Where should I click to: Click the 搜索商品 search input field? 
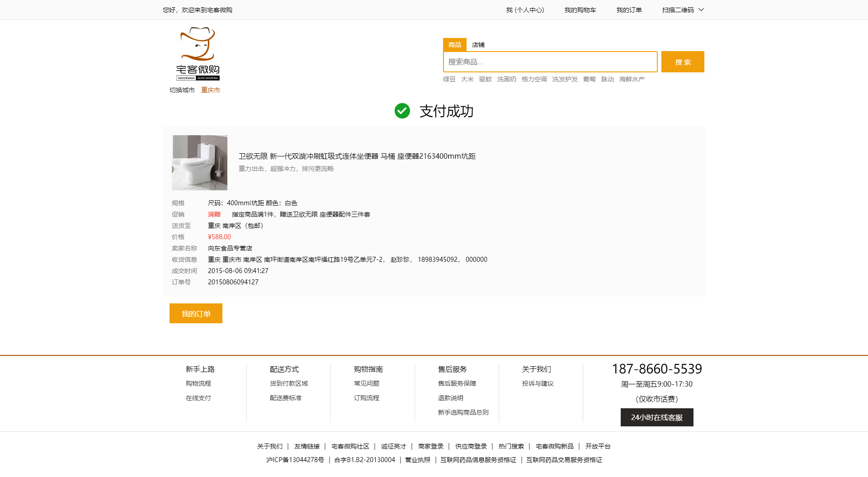click(x=550, y=62)
